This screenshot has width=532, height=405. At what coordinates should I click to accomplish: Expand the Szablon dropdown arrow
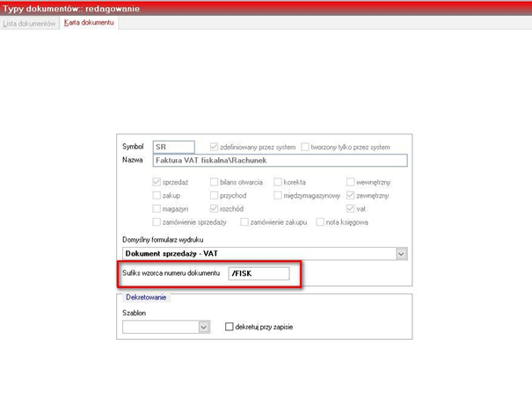(204, 327)
